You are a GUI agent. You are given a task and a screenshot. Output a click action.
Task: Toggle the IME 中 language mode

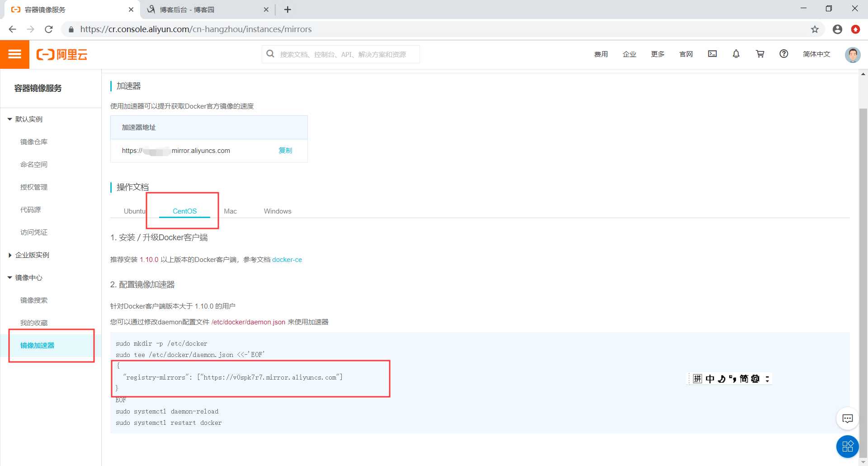pyautogui.click(x=710, y=379)
